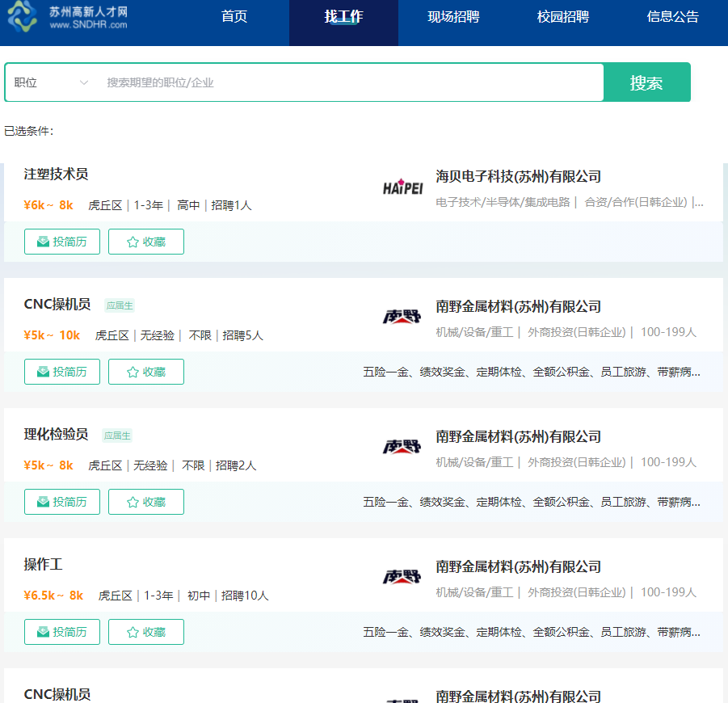
Task: Click the SNDHR site logo
Action: tap(68, 18)
